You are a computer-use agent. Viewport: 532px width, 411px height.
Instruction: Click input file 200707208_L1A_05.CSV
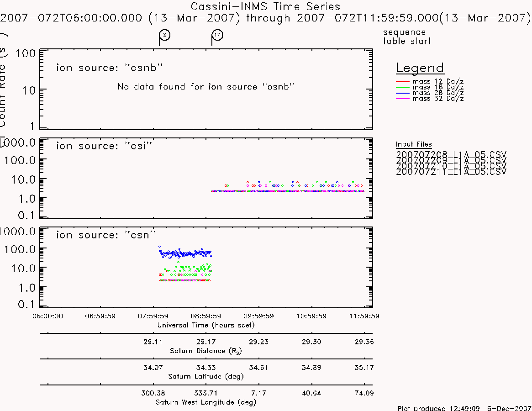[x=451, y=155]
